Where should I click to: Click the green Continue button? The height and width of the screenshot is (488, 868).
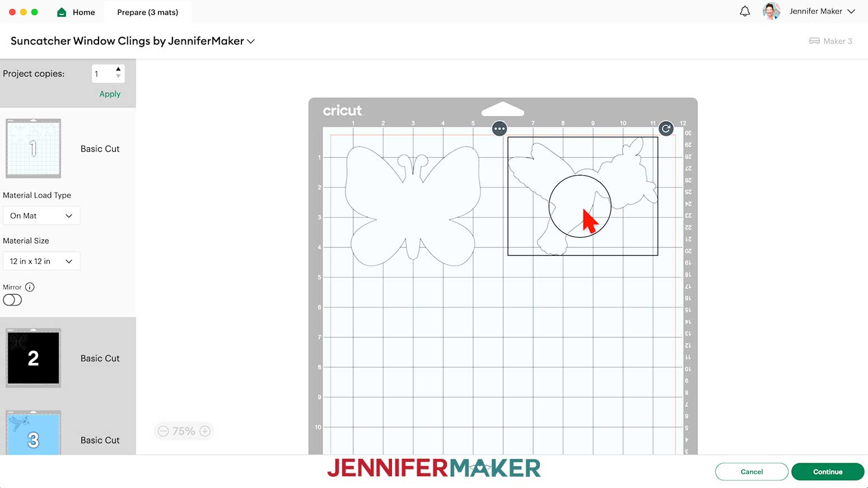click(x=828, y=472)
